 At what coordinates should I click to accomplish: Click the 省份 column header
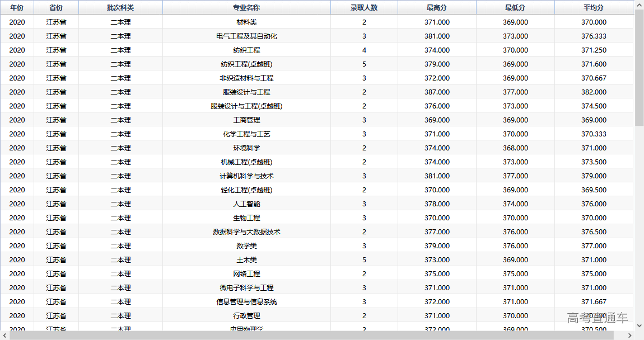[56, 8]
